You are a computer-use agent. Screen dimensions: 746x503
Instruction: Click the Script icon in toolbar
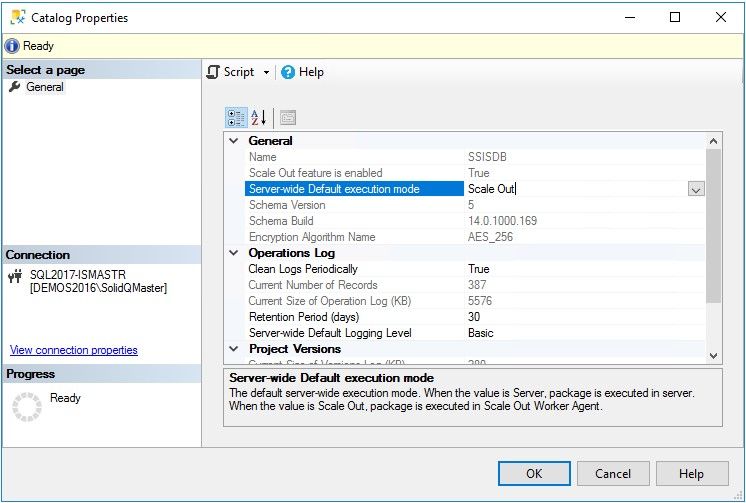(213, 72)
